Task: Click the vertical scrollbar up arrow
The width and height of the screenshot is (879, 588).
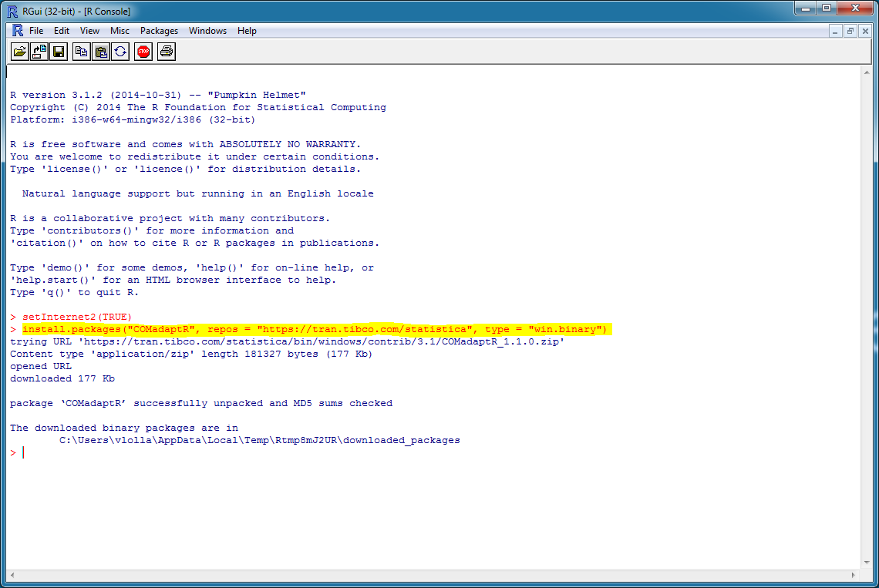Action: (867, 72)
